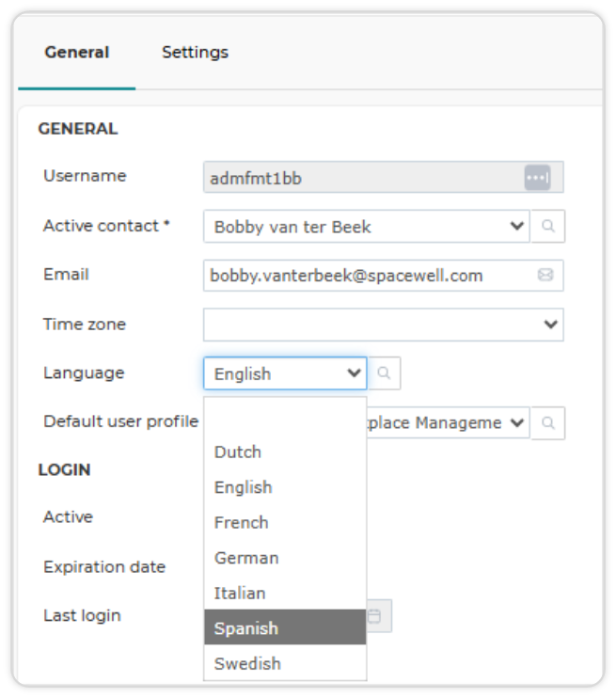The width and height of the screenshot is (616, 698).
Task: Choose French from the language list
Action: click(285, 523)
